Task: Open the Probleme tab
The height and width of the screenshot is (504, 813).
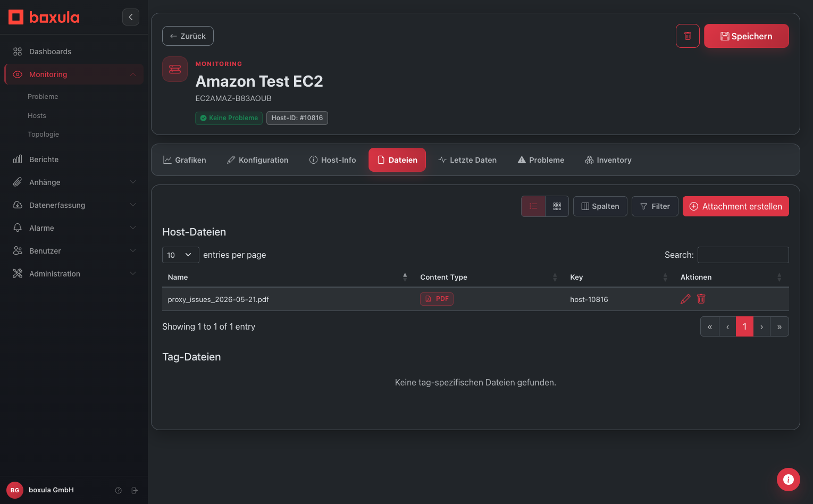Action: pyautogui.click(x=541, y=160)
